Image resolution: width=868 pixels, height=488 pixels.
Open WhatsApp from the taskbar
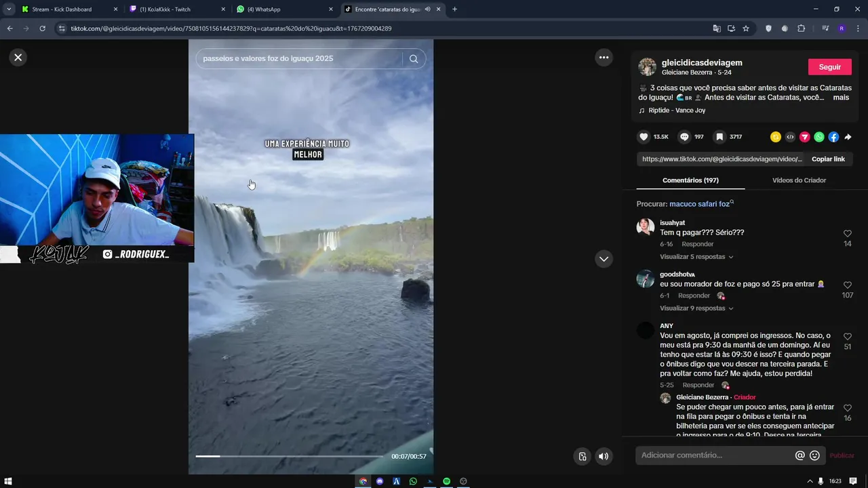(x=413, y=481)
